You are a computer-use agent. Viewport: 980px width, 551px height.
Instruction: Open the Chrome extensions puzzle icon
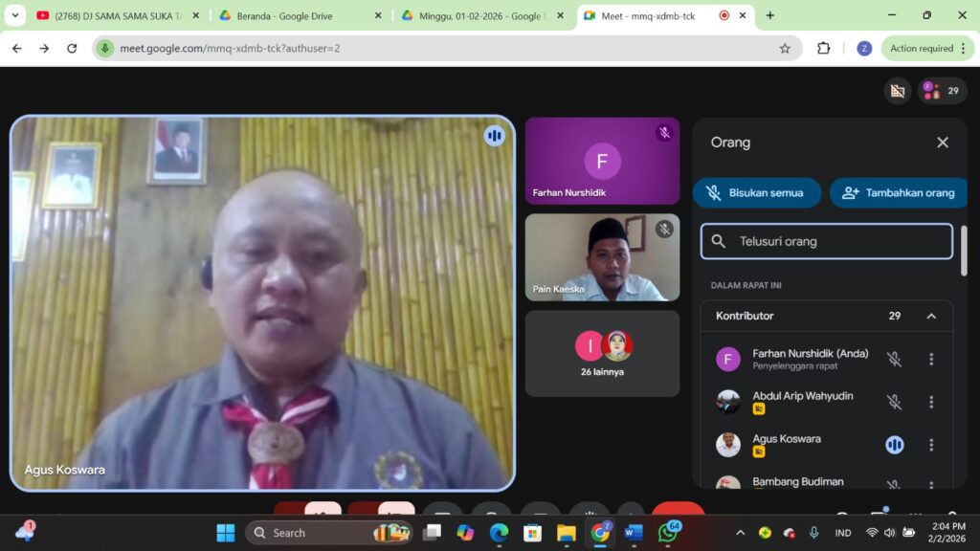point(823,48)
